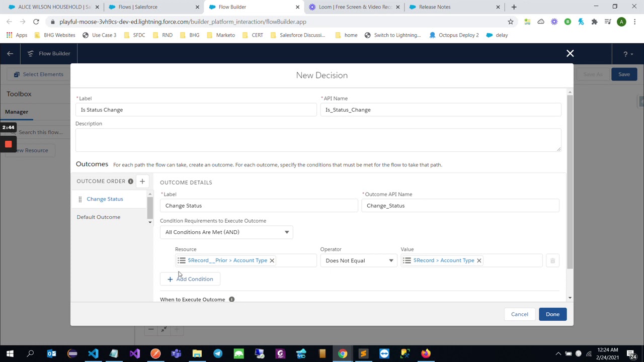The width and height of the screenshot is (644, 362).
Task: Open Windows taskbar search
Action: pos(30,353)
